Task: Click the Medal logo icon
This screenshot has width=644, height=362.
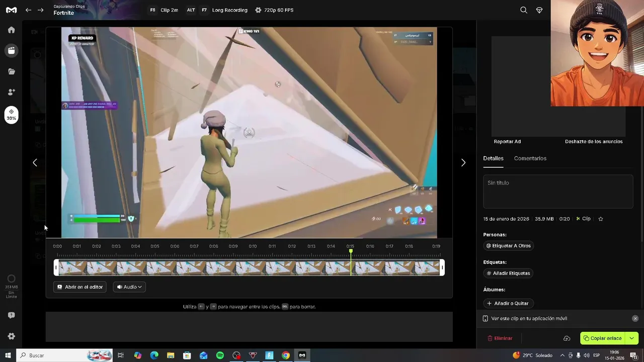Action: click(x=11, y=10)
